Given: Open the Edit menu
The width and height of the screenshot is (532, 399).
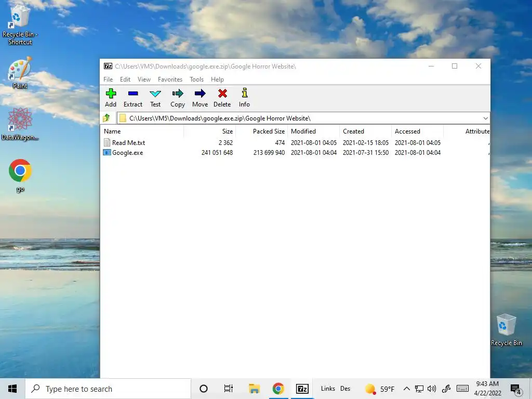Looking at the screenshot, I should (125, 79).
